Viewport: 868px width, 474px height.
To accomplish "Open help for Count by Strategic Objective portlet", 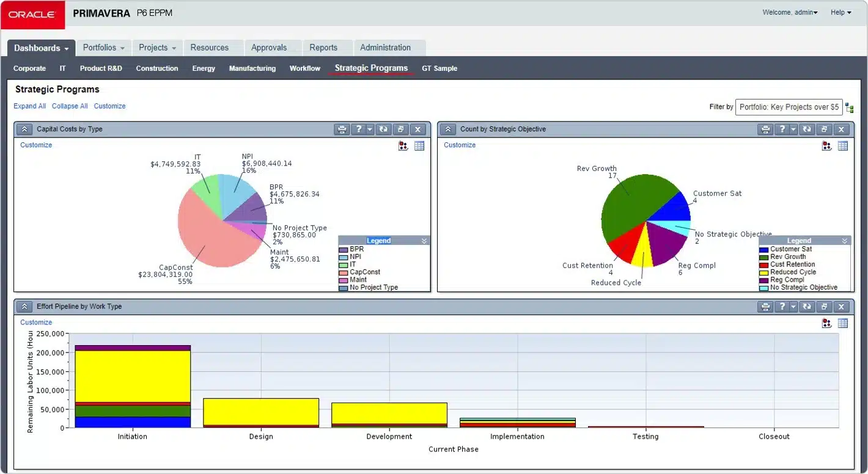I will 783,129.
